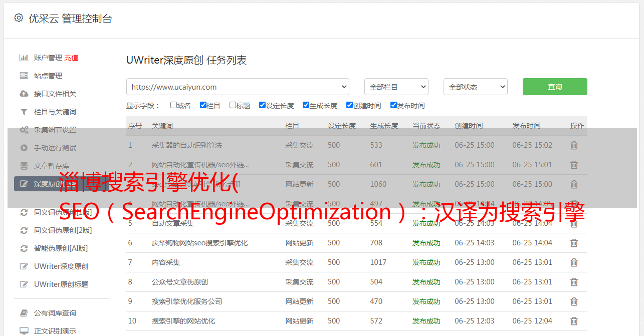
Task: Click keyword 搜索引擎优化服务公司
Action: click(x=187, y=301)
